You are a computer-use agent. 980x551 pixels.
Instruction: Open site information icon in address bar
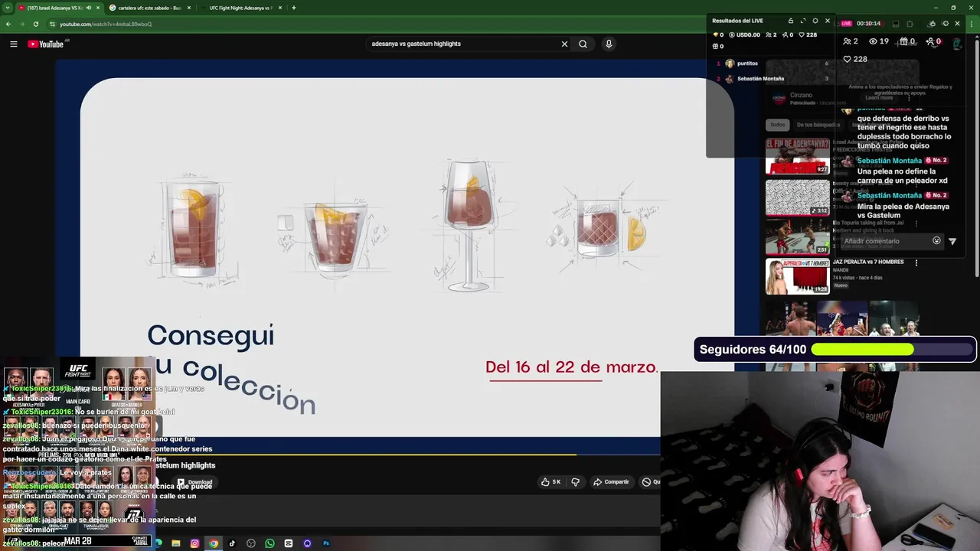click(53, 24)
